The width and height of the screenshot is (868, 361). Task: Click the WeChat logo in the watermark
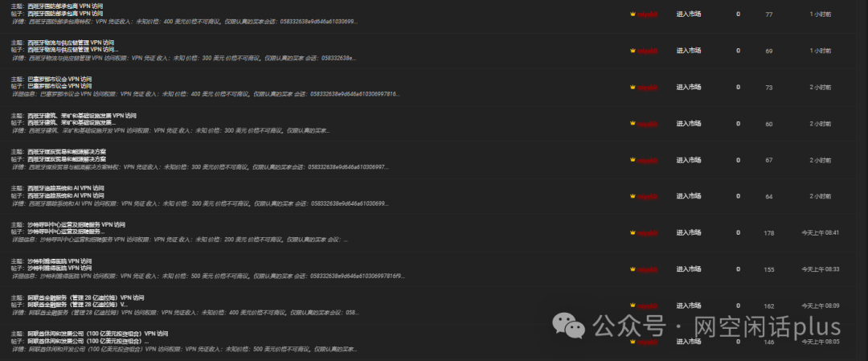tap(570, 326)
